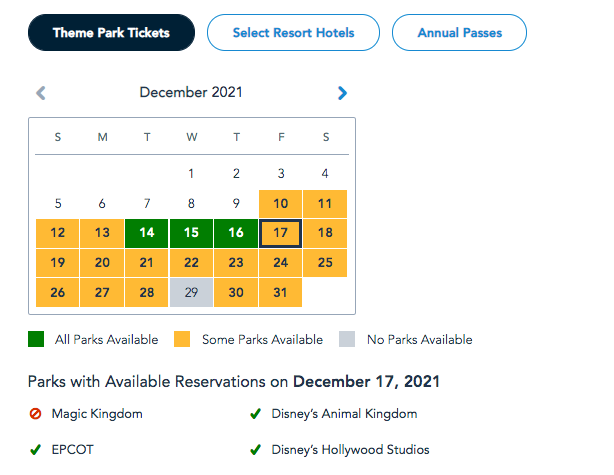Choose December 15 all-parks date
The height and width of the screenshot is (475, 614).
(191, 233)
